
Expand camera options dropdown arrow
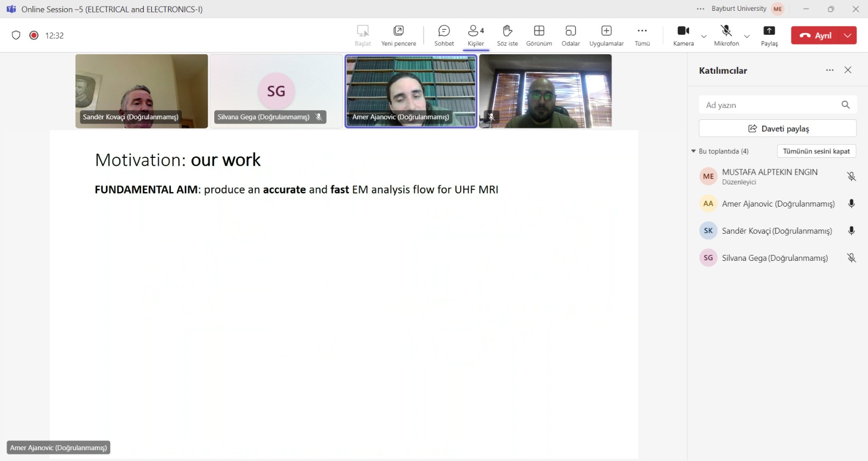[704, 36]
